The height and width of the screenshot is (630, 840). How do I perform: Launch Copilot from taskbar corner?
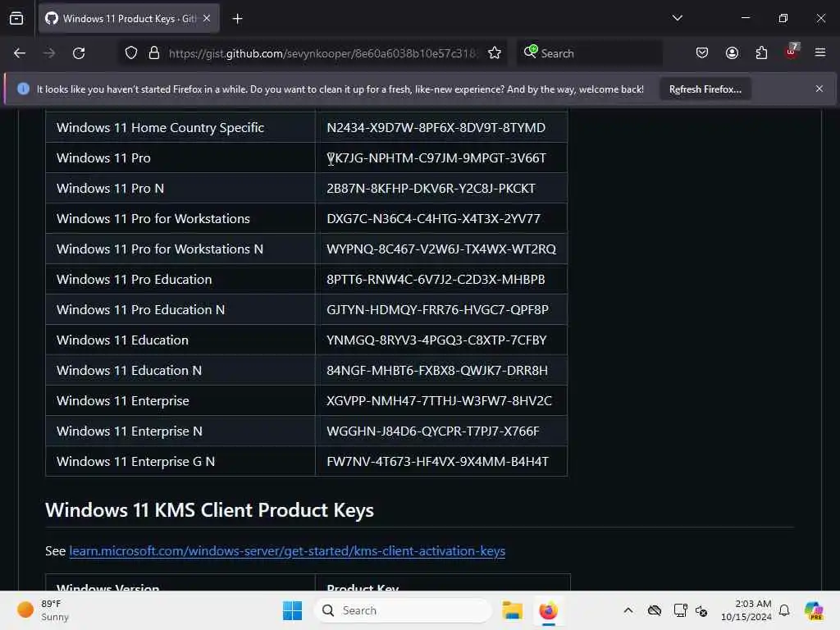814,610
